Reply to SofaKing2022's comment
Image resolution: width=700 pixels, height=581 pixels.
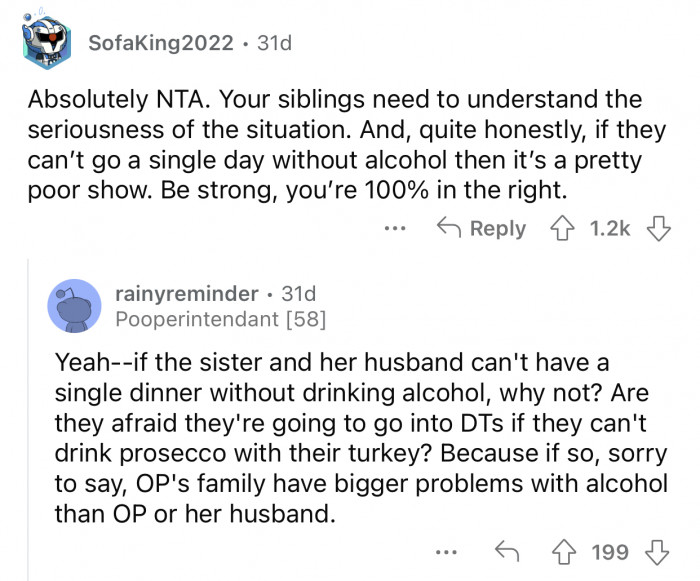tap(484, 228)
